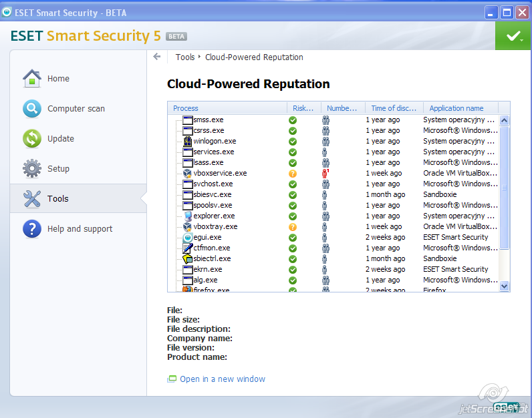This screenshot has width=532, height=418.
Task: Select the services.exe process row
Action: pyautogui.click(x=334, y=152)
